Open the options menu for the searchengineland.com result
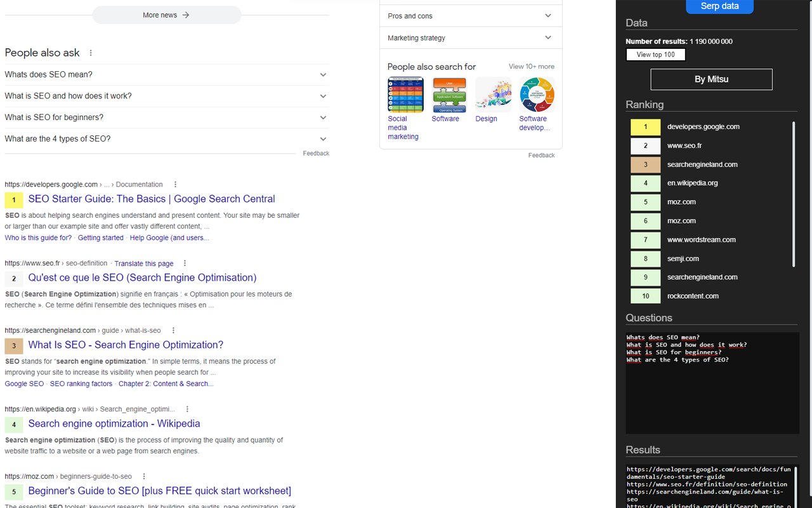The width and height of the screenshot is (812, 508). point(173,330)
